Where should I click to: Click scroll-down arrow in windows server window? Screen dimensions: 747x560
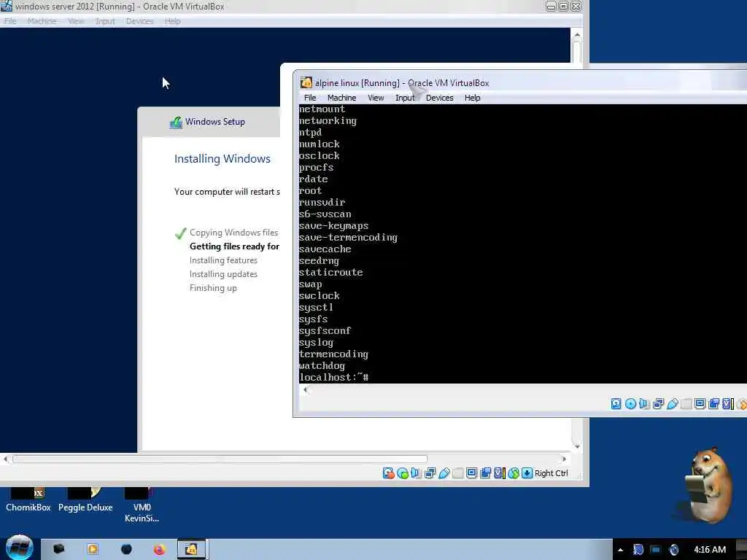[577, 447]
